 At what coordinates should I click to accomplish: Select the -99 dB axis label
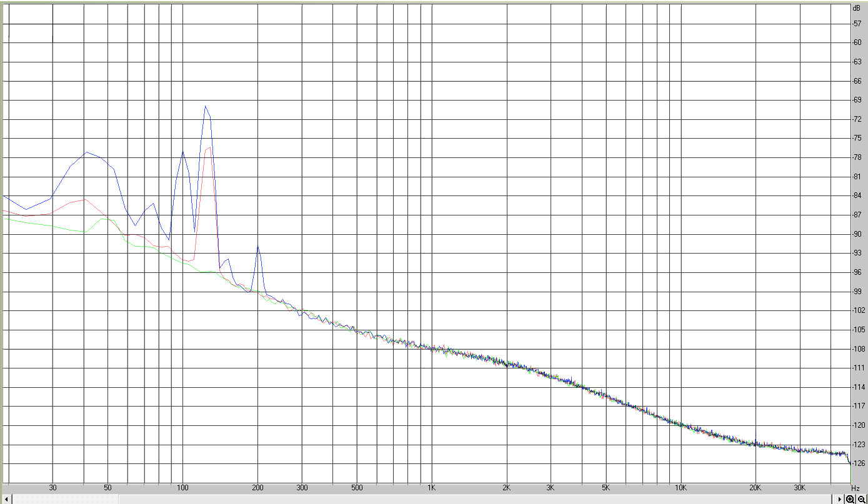pos(857,291)
